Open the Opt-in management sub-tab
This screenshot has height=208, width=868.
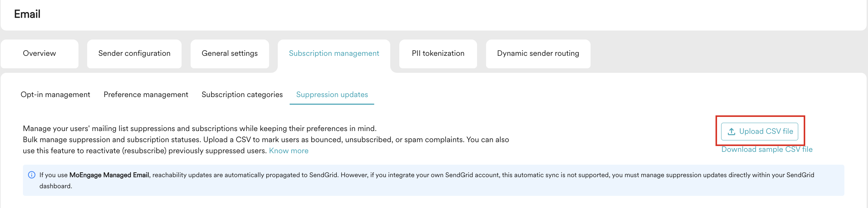coord(56,94)
